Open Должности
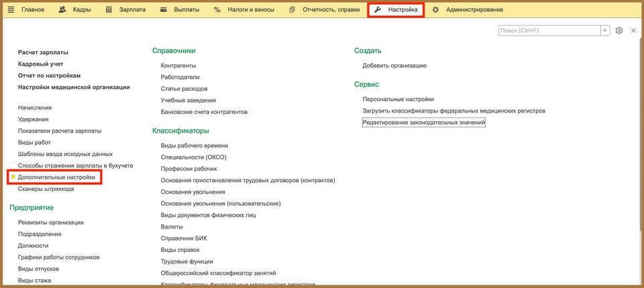Image resolution: width=644 pixels, height=288 pixels. click(34, 245)
